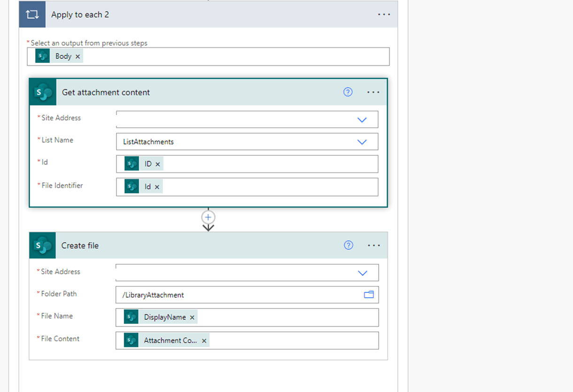573x392 pixels.
Task: Collapse the Get attachment content card title
Action: point(106,92)
